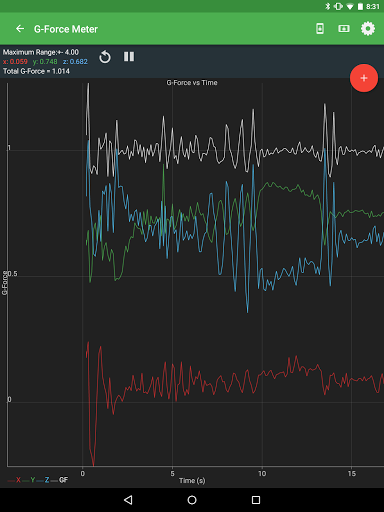
Task: Open the settings gear icon
Action: [x=368, y=29]
